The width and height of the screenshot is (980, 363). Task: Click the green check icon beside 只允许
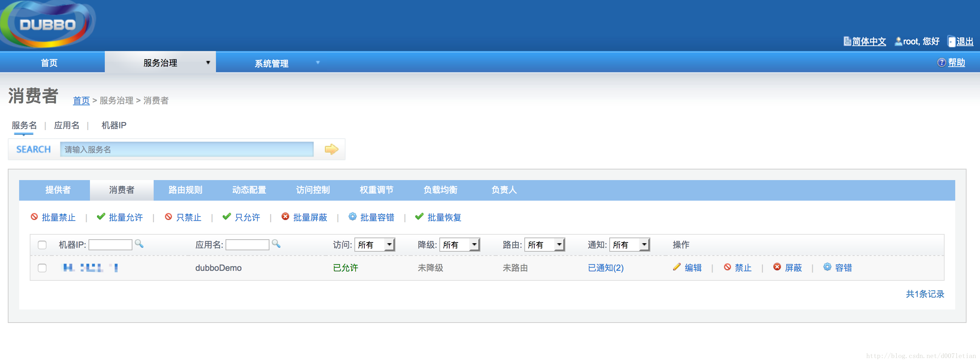[x=227, y=217]
